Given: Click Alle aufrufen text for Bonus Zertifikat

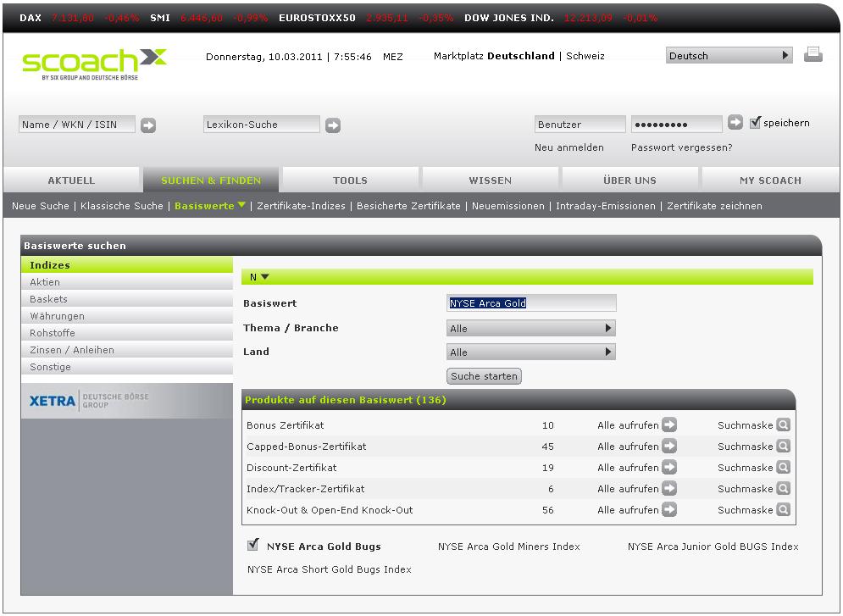Looking at the screenshot, I should (628, 425).
